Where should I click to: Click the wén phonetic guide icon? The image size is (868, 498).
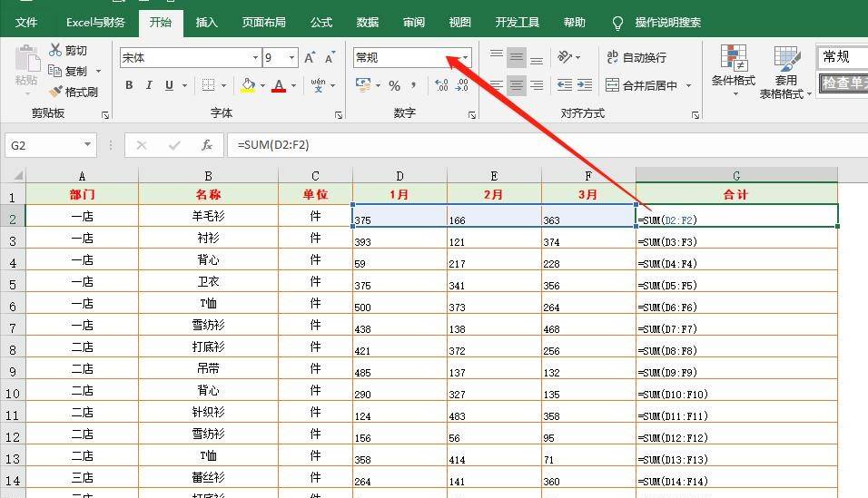pyautogui.click(x=318, y=84)
